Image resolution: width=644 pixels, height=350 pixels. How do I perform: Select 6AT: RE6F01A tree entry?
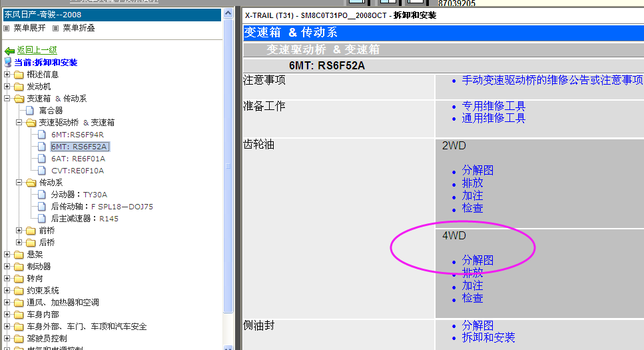click(78, 159)
